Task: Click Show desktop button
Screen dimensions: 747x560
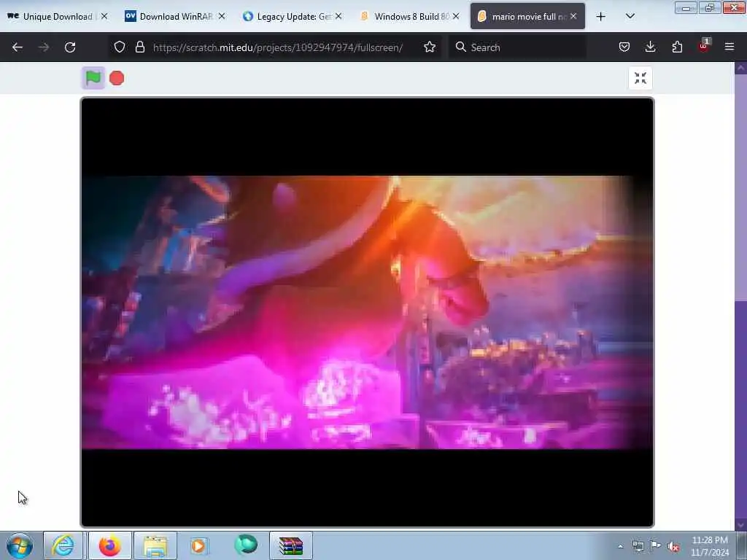Action: 742,545
